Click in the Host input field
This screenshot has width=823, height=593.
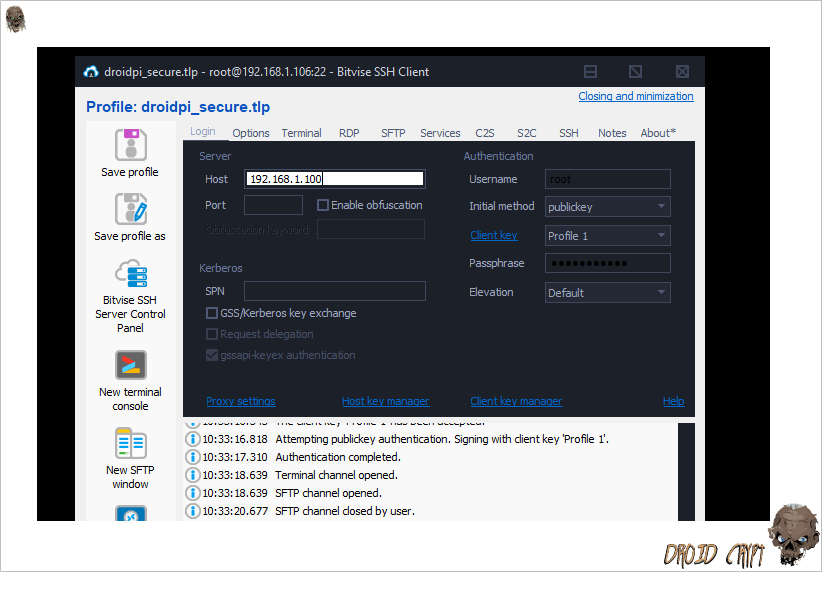point(334,179)
